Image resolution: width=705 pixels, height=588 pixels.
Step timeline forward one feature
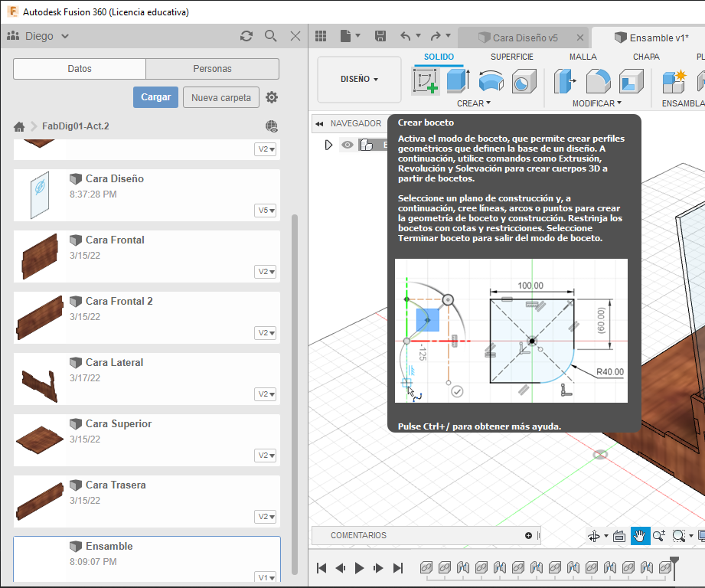coord(378,568)
